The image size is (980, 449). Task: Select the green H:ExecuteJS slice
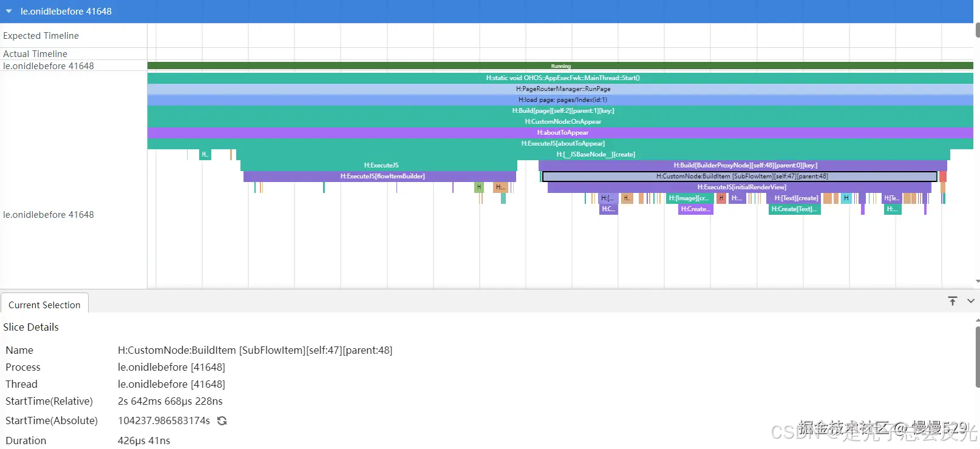(379, 165)
